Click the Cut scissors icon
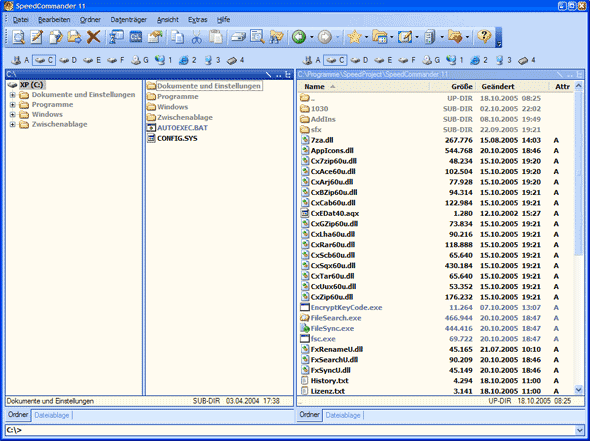The width and height of the screenshot is (590, 441). [196, 37]
